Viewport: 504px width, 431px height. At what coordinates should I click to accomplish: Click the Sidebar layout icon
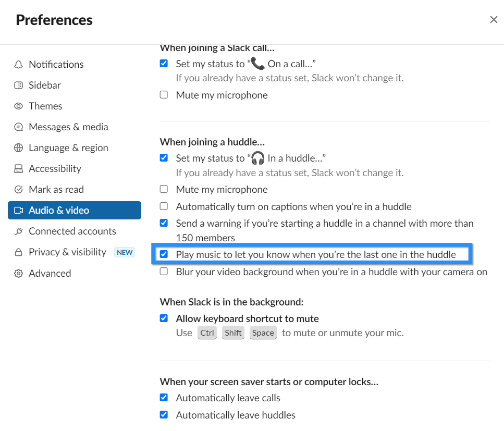(x=19, y=85)
